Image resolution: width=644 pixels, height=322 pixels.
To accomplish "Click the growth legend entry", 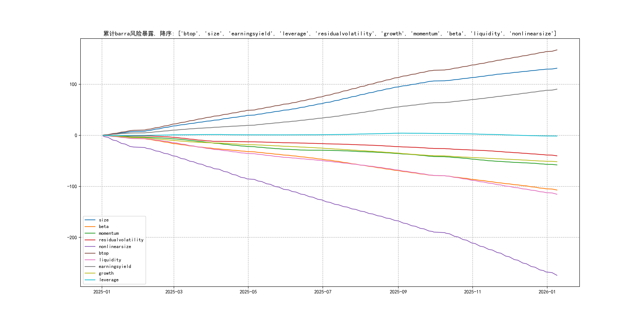I will click(106, 273).
